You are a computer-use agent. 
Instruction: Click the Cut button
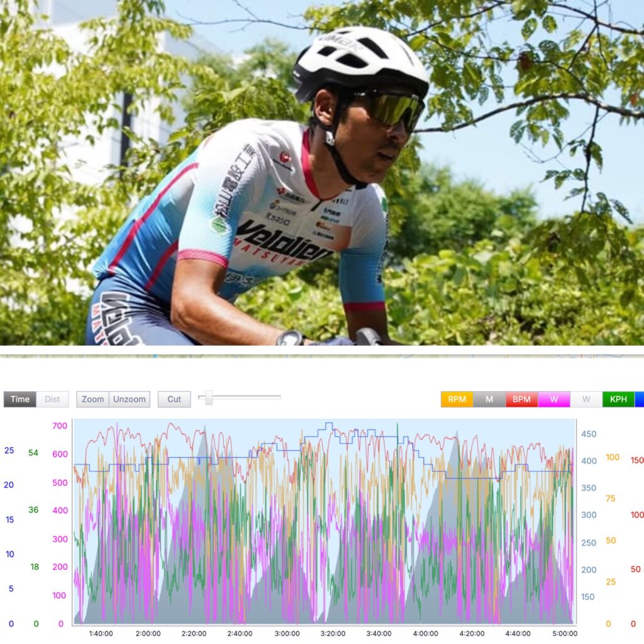click(174, 399)
